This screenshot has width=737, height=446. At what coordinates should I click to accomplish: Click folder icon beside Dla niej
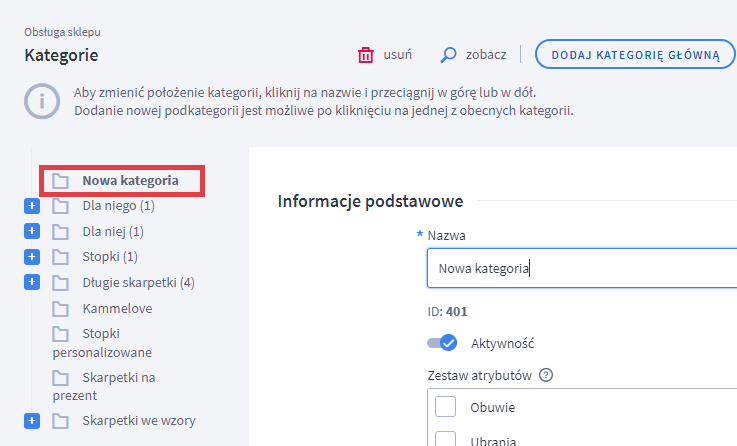60,232
